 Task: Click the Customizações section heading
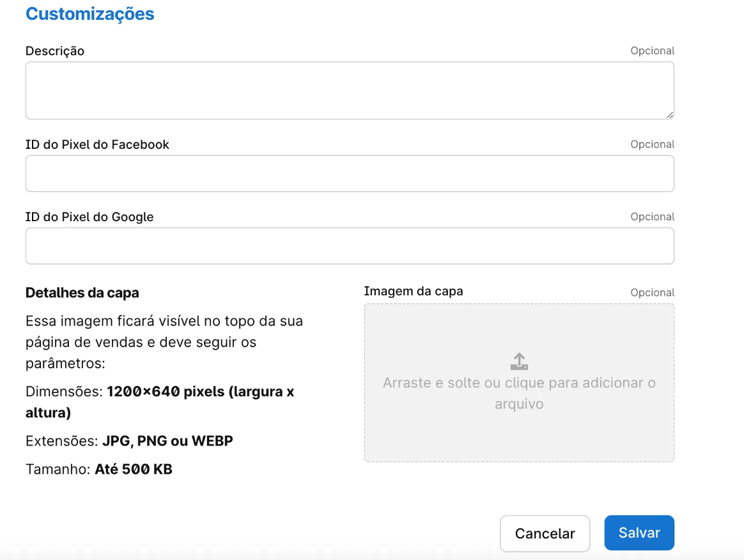89,14
